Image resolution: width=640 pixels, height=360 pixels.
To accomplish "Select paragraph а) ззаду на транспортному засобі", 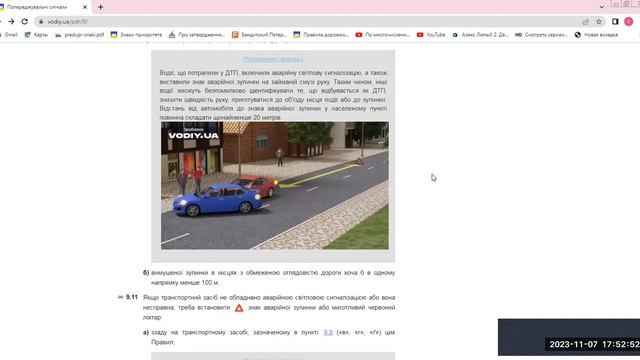I will pyautogui.click(x=269, y=337).
